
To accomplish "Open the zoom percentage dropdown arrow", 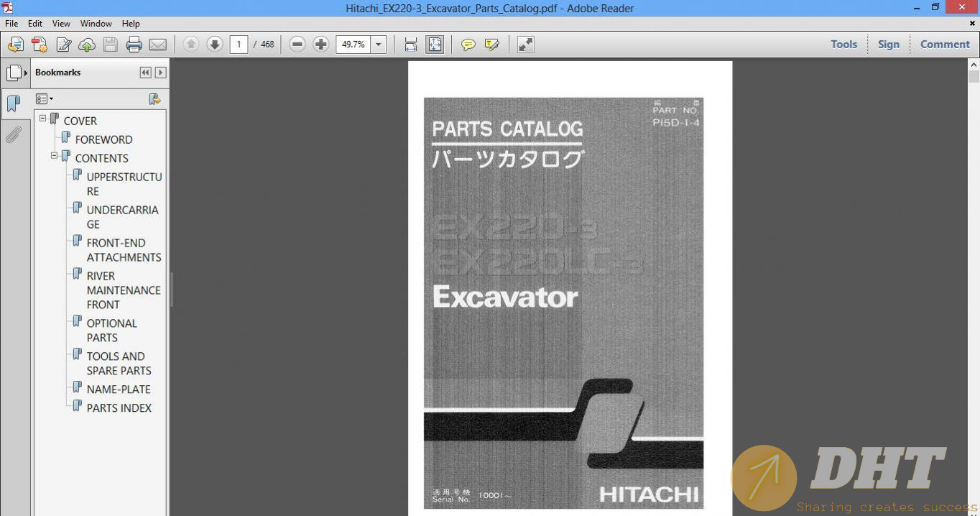I will click(x=379, y=45).
